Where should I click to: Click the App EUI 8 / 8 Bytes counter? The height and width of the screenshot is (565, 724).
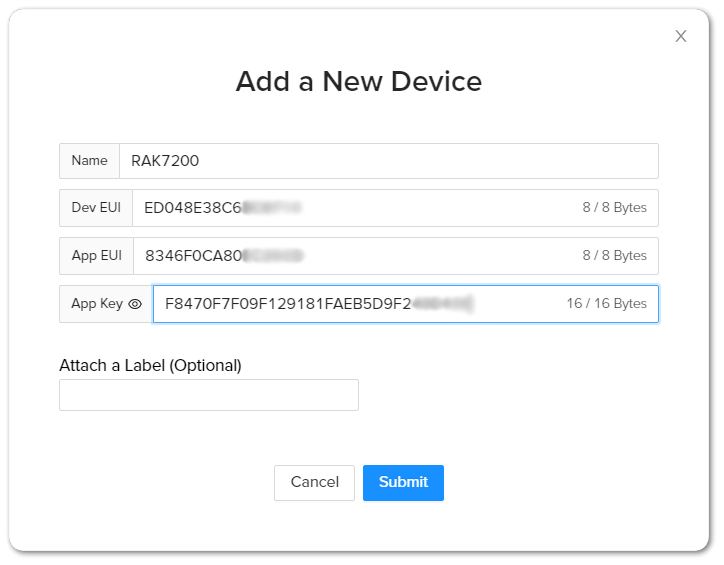[x=614, y=255]
